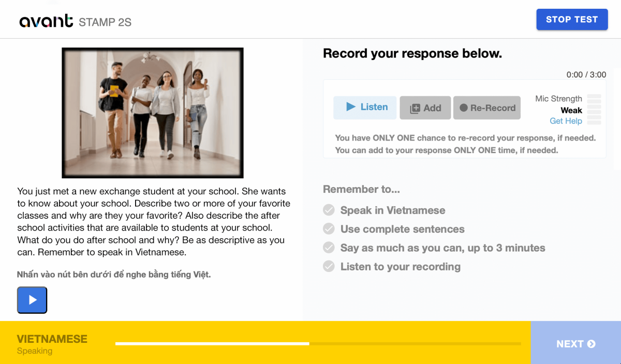Click the Re-Record button label

point(493,108)
